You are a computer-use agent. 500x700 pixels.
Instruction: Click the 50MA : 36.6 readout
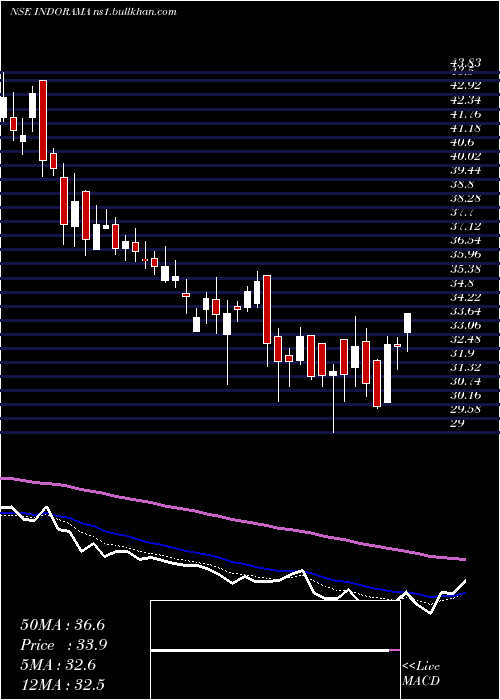pyautogui.click(x=62, y=625)
